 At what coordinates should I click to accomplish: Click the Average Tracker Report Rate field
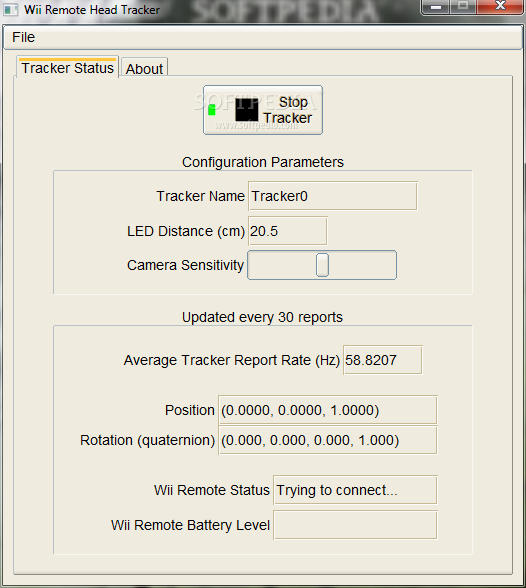[x=383, y=360]
